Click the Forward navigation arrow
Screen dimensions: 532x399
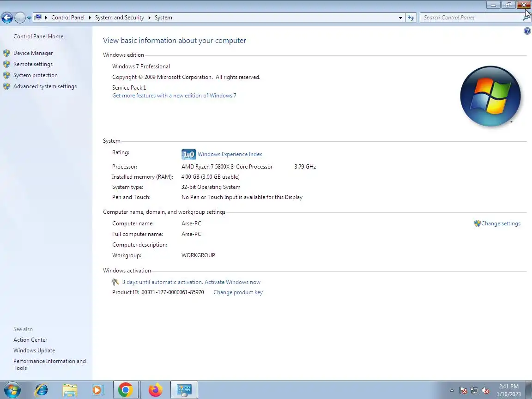(20, 18)
